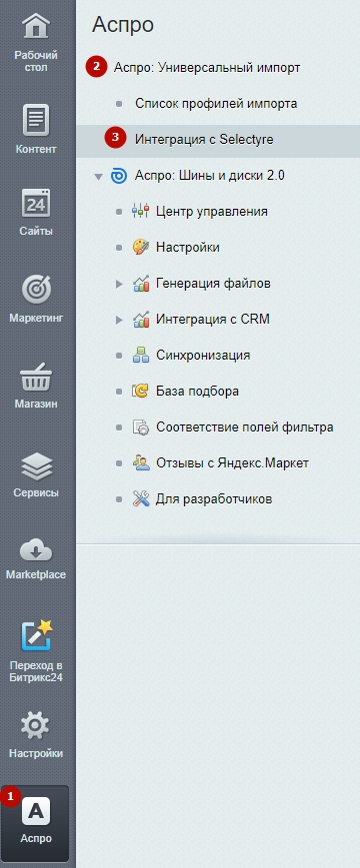This screenshot has width=360, height=868.
Task: Open Настройки entry in Аспро tree
Action: click(x=187, y=248)
